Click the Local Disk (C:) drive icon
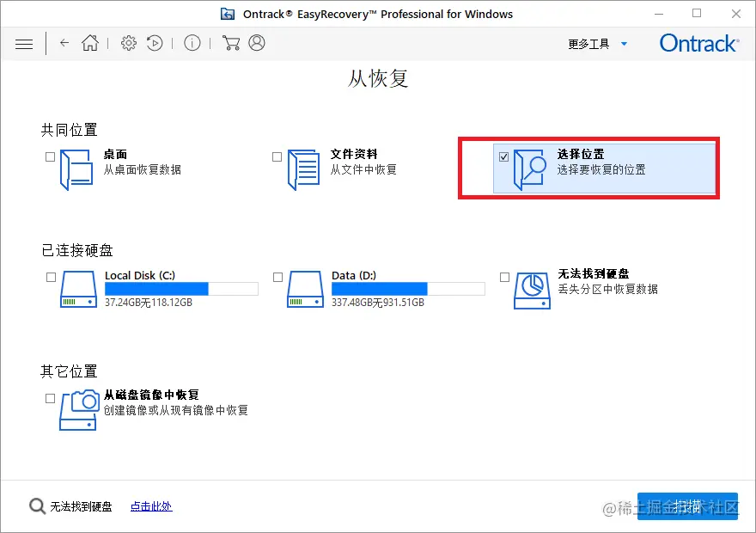The height and width of the screenshot is (533, 756). coord(78,289)
